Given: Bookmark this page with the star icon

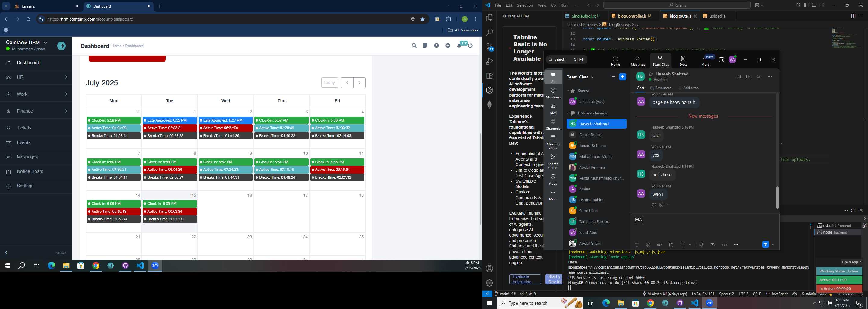Looking at the screenshot, I should [423, 19].
